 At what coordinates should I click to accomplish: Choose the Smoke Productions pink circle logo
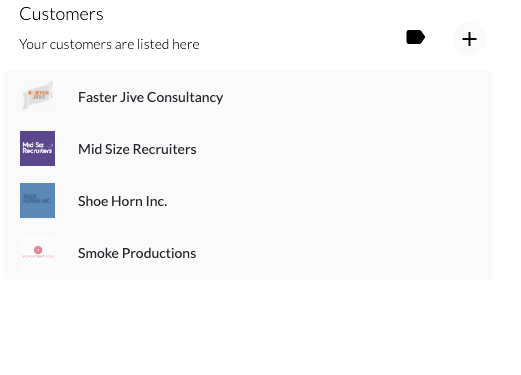pos(37,252)
